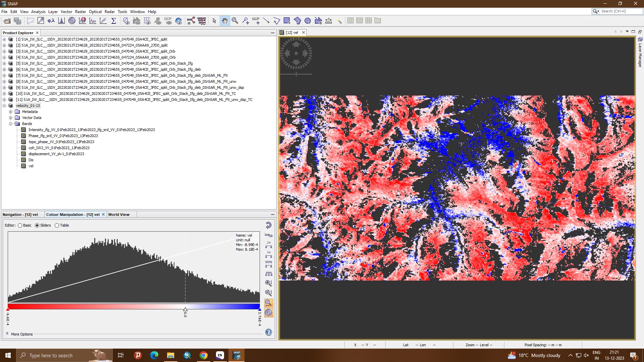The width and height of the screenshot is (644, 362).
Task: Open the Statistics tool (sigma icon)
Action: [x=114, y=20]
